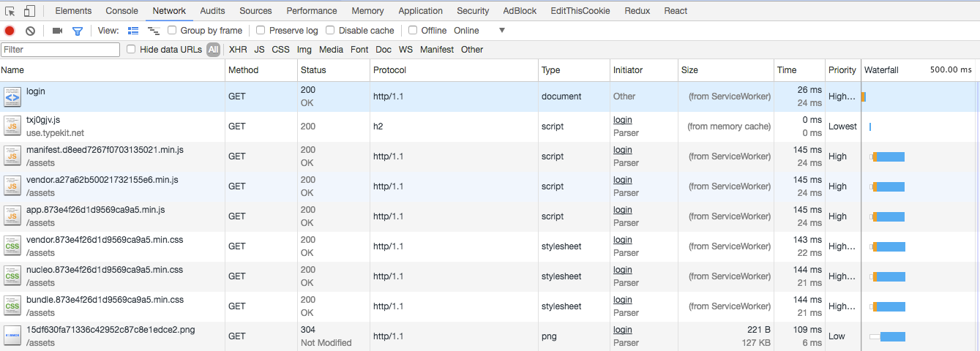
Task: Click the bundle.873e4f26d1d9569ca9a5.min.css file icon
Action: [12, 306]
